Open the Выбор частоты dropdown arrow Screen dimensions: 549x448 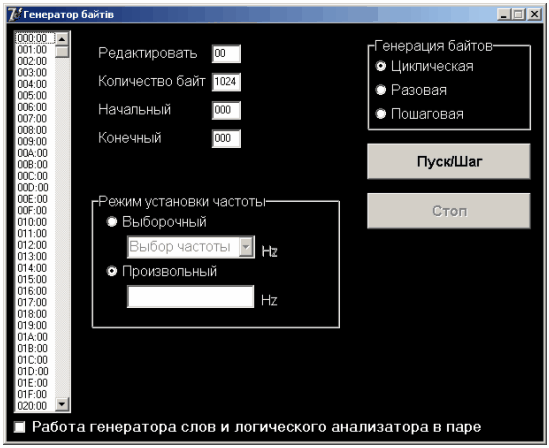[246, 247]
